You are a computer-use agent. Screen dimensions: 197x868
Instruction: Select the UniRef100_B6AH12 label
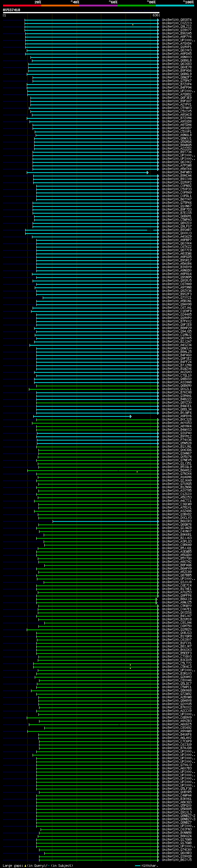[177, 470]
